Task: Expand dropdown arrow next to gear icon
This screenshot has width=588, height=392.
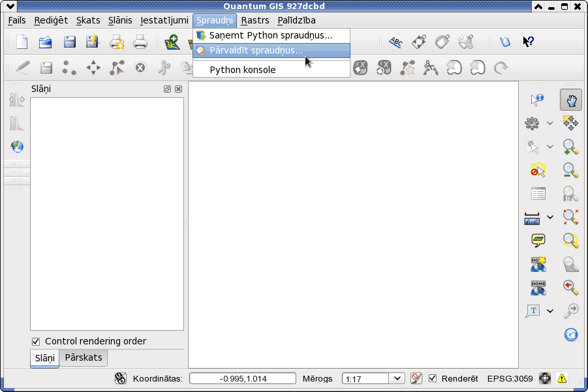Action: (x=549, y=123)
